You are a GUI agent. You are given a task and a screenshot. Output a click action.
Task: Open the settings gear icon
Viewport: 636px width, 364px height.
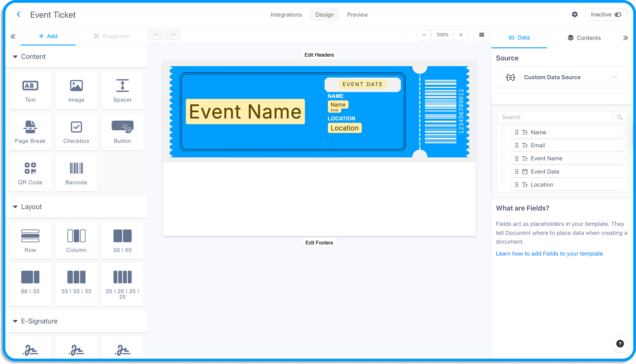(574, 15)
